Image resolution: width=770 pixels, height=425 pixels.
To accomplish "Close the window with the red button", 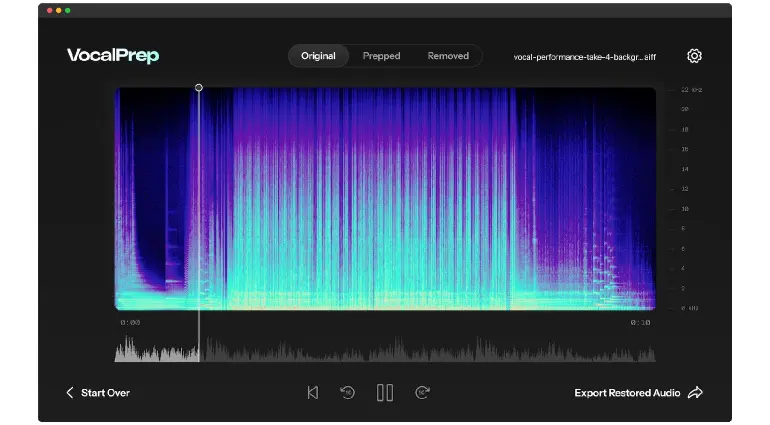I will [49, 10].
